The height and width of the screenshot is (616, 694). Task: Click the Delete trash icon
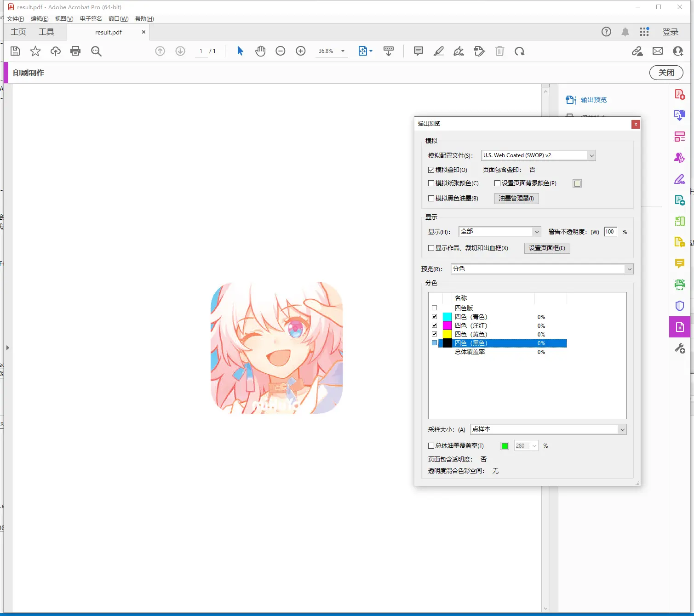tap(499, 51)
